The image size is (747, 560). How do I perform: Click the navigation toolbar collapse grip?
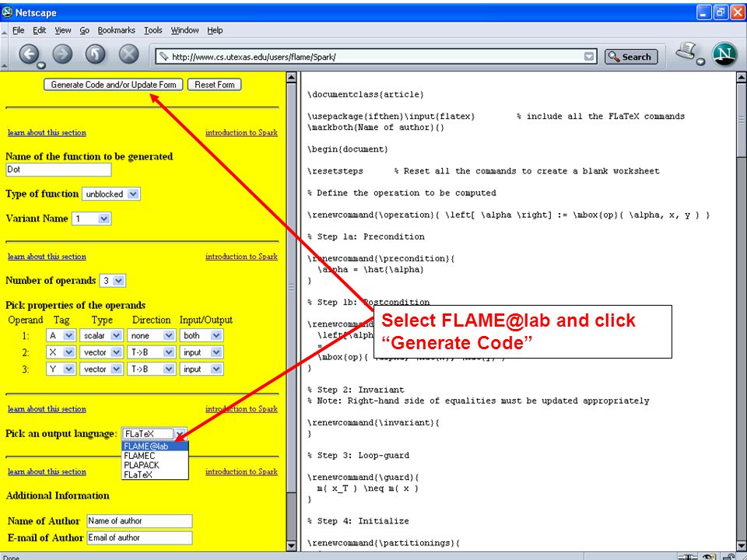click(5, 65)
